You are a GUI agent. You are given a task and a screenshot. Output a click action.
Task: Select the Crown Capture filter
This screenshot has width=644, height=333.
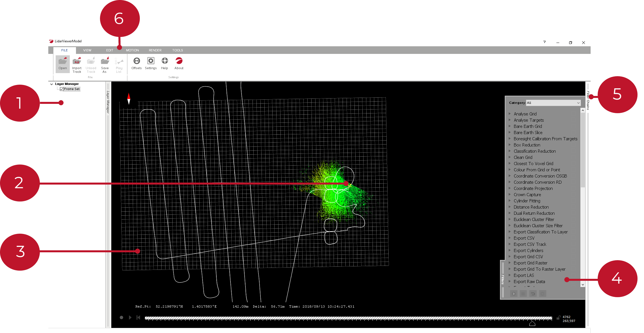(527, 194)
